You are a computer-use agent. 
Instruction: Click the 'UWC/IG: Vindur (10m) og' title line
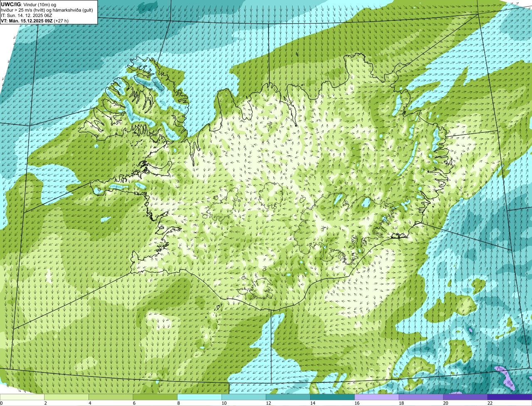tap(29, 4)
